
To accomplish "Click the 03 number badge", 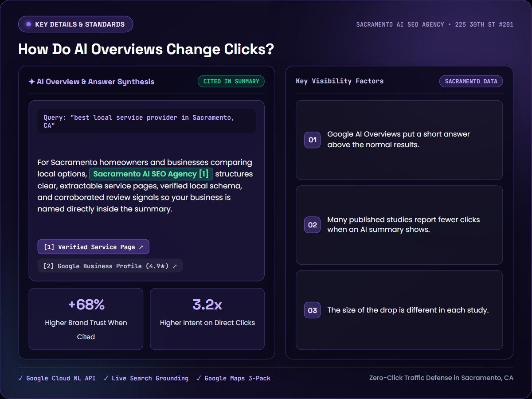I will click(312, 310).
